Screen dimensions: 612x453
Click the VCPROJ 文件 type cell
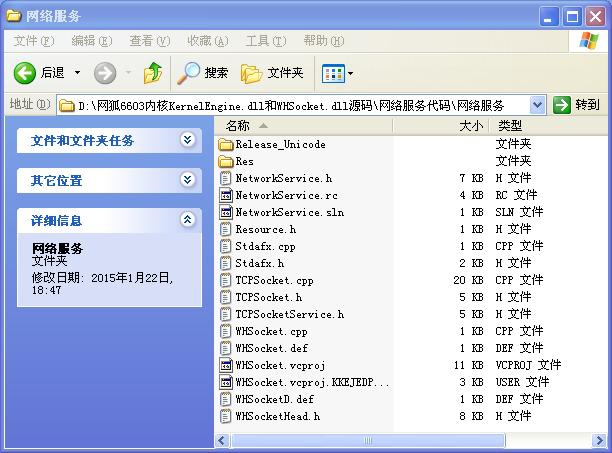pyautogui.click(x=528, y=366)
